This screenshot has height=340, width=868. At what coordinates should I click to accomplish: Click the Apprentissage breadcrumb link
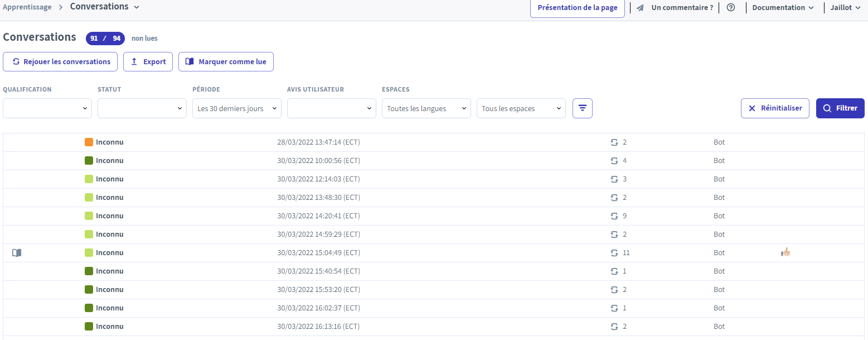27,7
